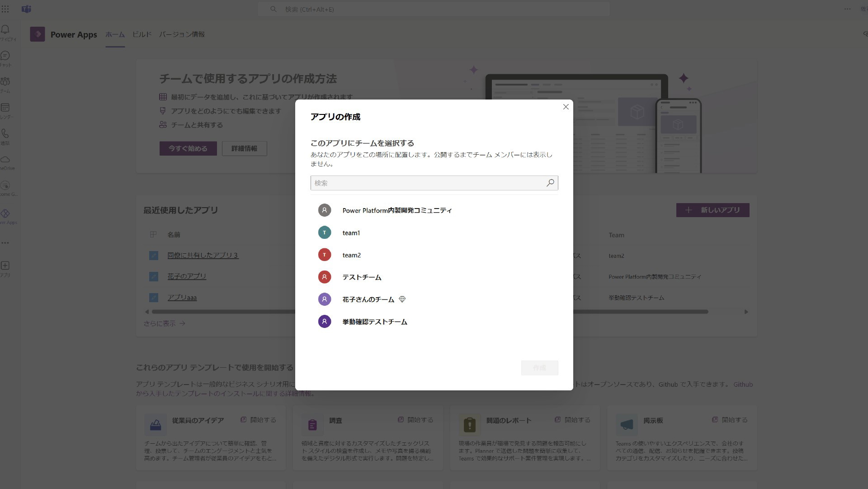
Task: Select 花子さんのチーム from the list
Action: tap(434, 299)
